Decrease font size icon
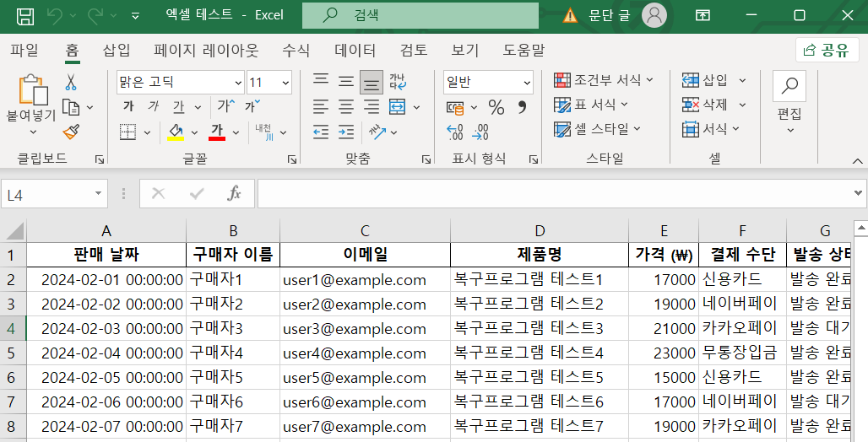This screenshot has width=868, height=442. [x=252, y=105]
